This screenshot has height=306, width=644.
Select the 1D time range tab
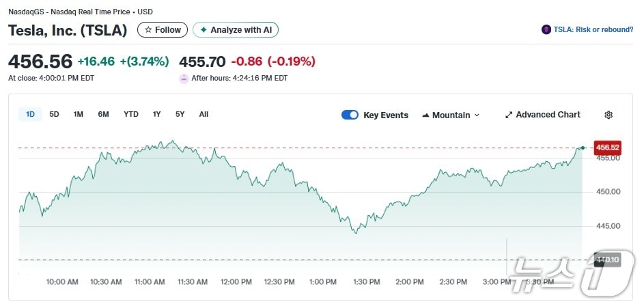[x=30, y=114]
